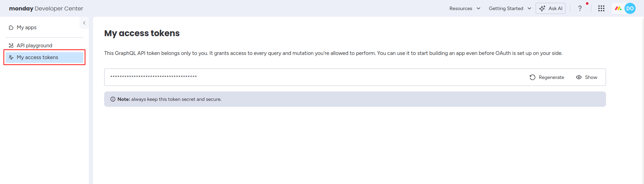Click the Regenerate circular arrow icon
Viewport: 644px width, 184px height.
[532, 77]
